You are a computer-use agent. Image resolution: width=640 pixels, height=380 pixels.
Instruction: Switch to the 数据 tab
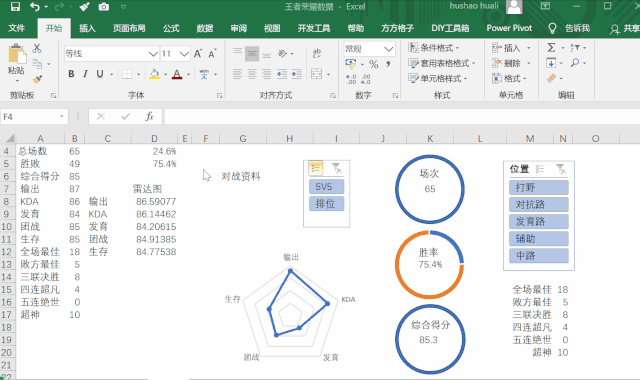click(x=204, y=28)
